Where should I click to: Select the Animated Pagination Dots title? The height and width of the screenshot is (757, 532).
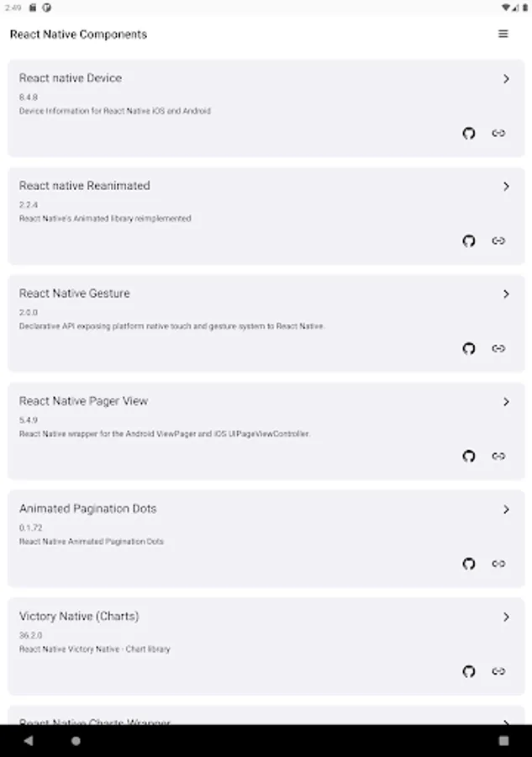click(x=87, y=509)
